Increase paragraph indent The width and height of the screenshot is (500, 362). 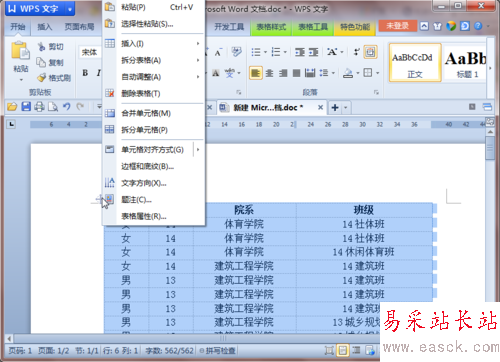(314, 52)
